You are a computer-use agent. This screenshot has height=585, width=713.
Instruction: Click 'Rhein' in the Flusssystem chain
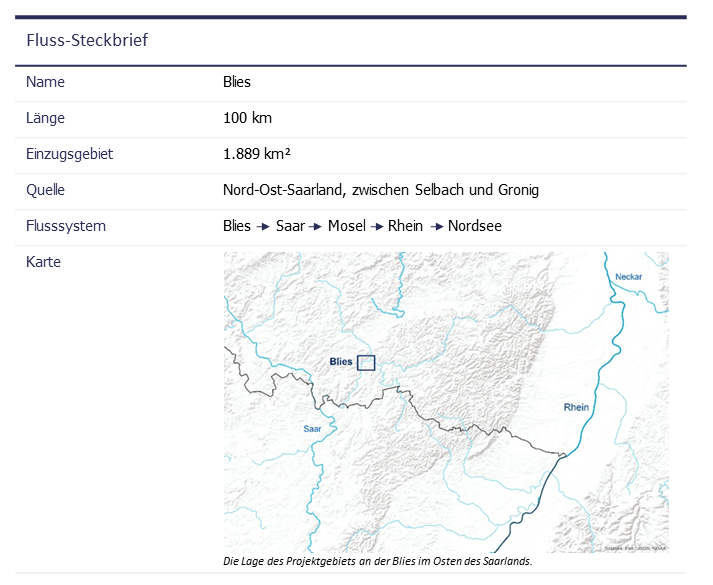pos(405,226)
